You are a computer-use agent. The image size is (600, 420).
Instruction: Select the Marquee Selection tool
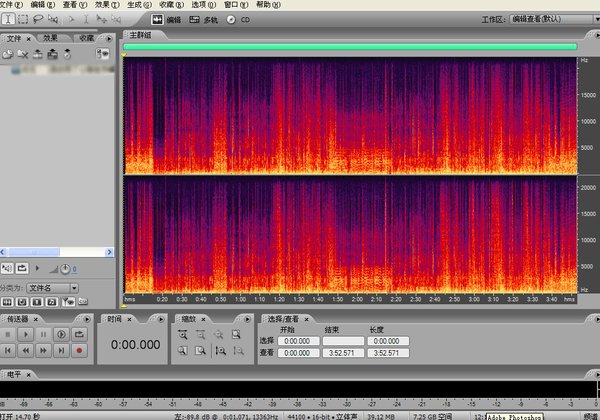(23, 19)
